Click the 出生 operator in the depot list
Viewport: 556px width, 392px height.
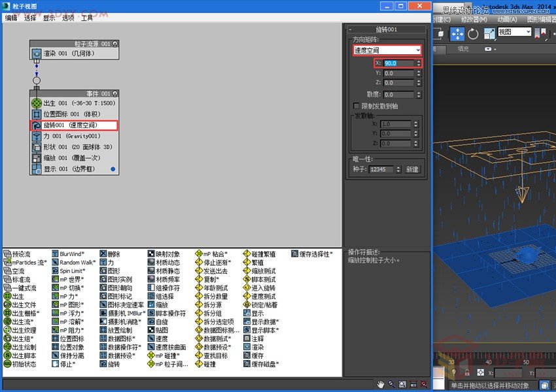click(14, 296)
